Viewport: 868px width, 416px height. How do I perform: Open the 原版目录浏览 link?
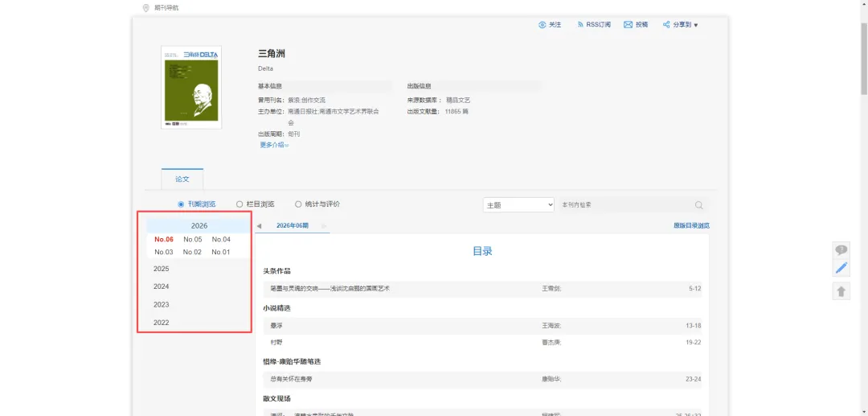pos(691,226)
